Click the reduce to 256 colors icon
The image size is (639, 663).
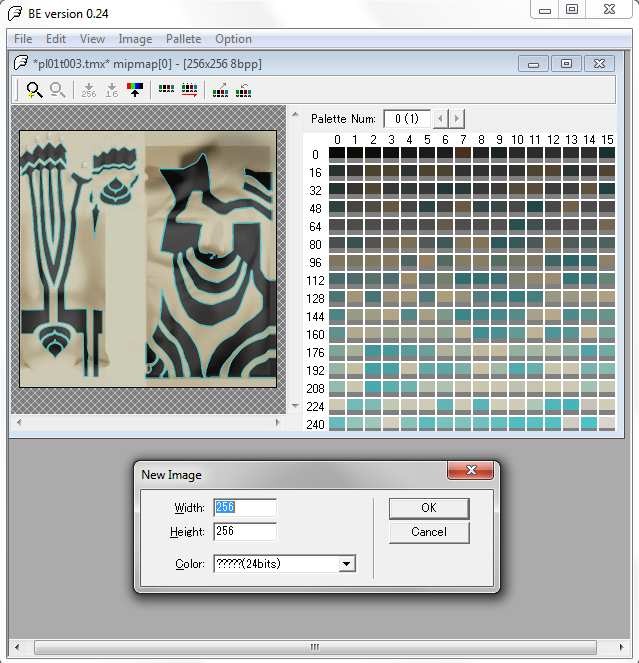click(x=88, y=90)
